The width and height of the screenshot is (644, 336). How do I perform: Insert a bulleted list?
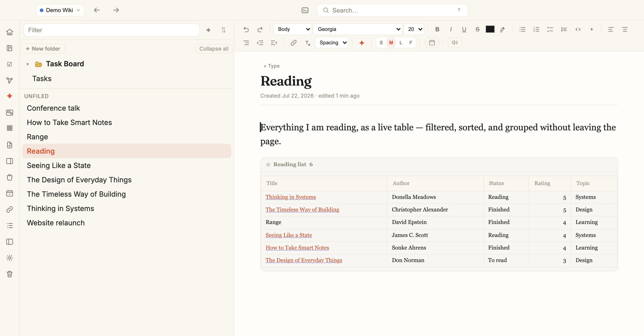[522, 29]
